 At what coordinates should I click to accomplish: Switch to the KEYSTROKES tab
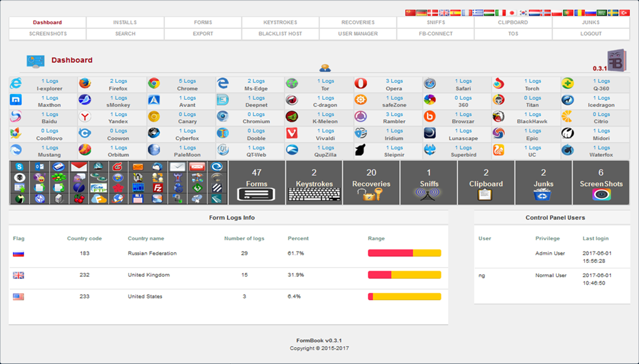coord(280,22)
